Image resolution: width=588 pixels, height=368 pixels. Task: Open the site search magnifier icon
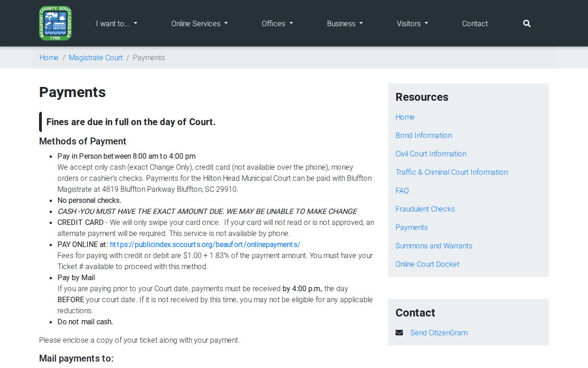pos(527,23)
